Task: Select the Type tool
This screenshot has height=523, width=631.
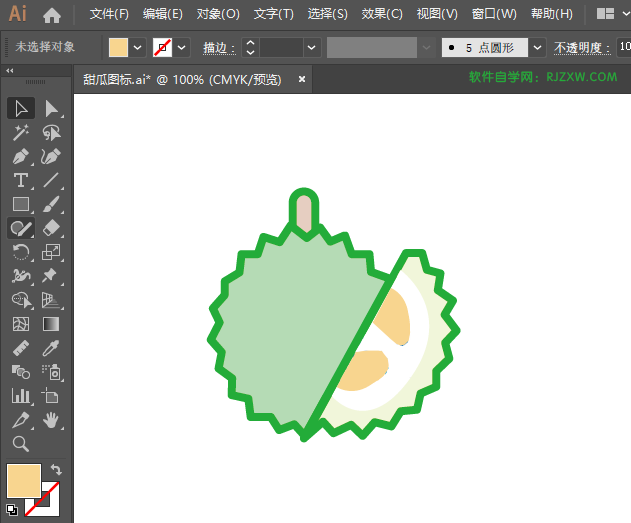Action: point(20,181)
